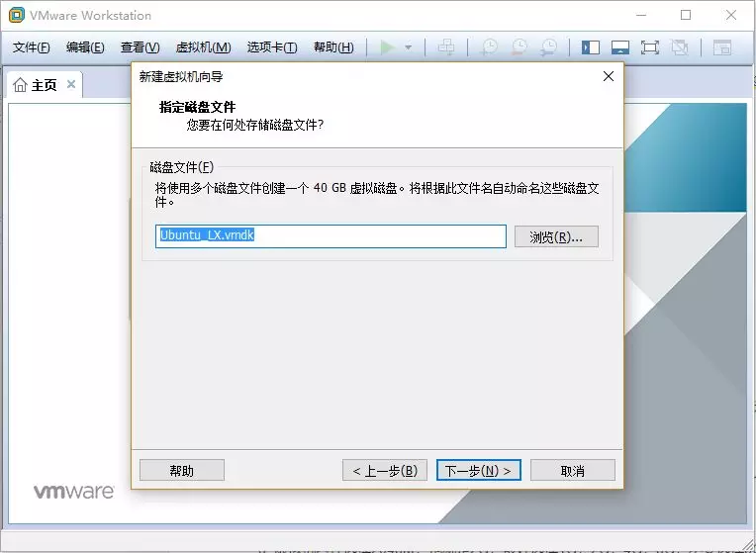
Task: Open the Snapshot Manager icon
Action: click(x=548, y=47)
